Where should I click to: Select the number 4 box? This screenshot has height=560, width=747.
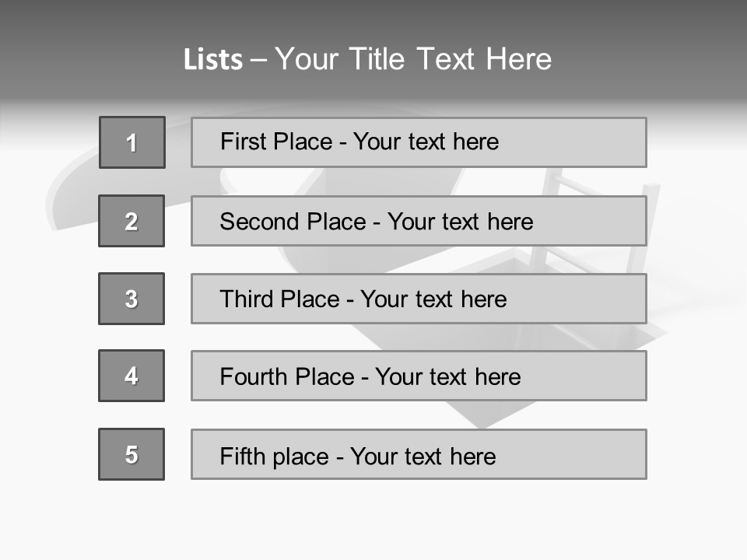(132, 376)
